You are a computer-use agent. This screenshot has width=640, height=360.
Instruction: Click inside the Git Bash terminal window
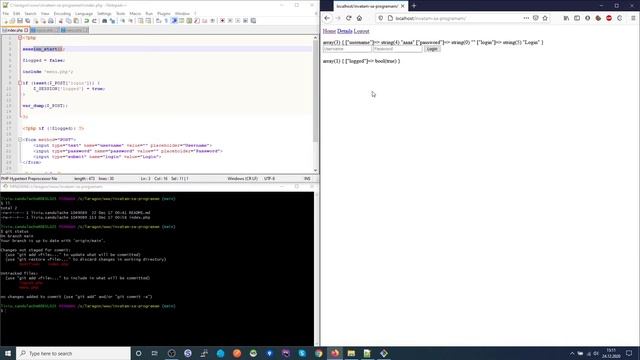157,269
